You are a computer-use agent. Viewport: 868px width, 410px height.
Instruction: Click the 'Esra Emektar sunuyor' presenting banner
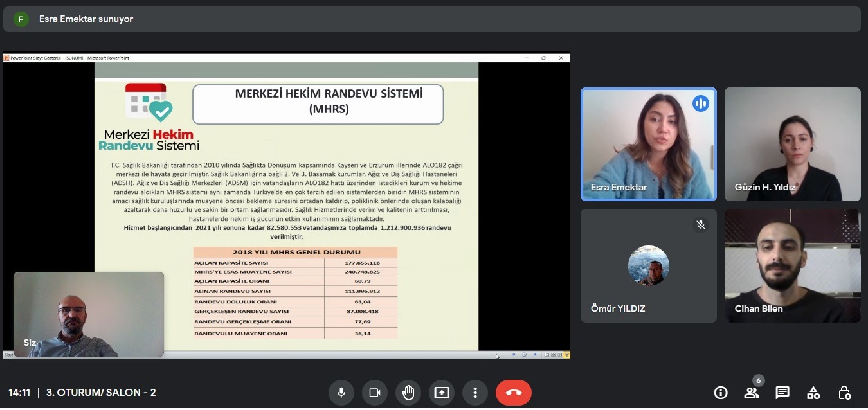(x=432, y=19)
